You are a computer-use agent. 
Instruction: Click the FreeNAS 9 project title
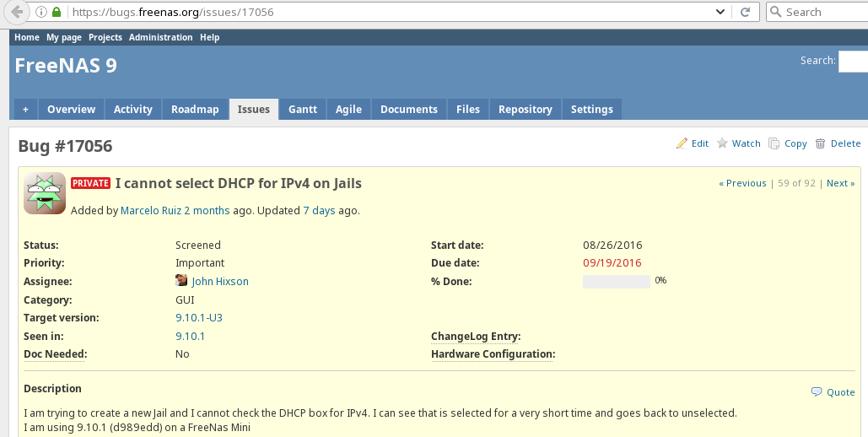tap(66, 65)
